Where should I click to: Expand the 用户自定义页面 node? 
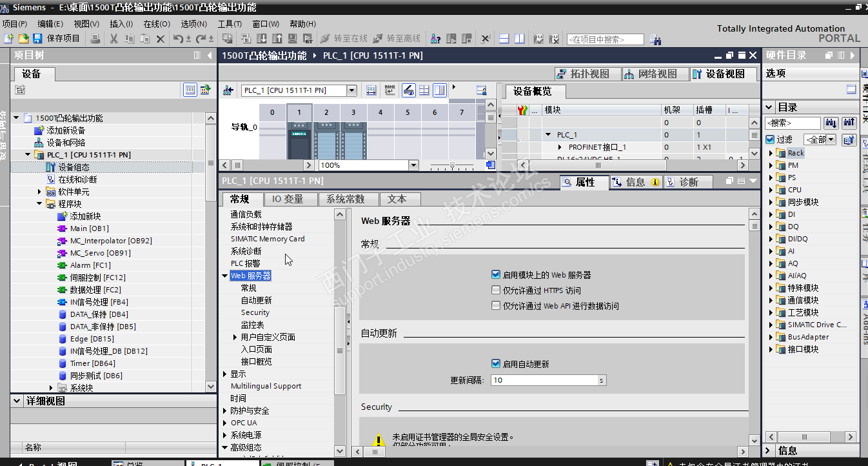(235, 337)
